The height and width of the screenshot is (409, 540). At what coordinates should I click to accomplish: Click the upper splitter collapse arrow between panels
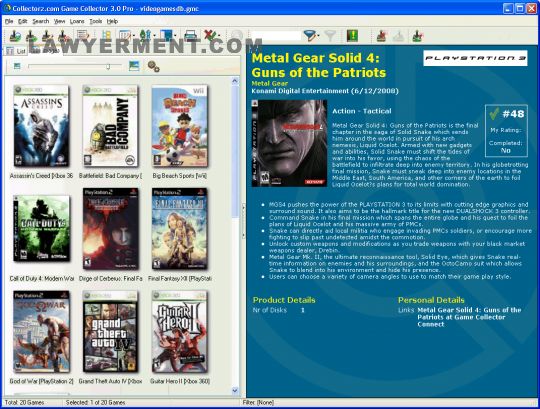(243, 208)
